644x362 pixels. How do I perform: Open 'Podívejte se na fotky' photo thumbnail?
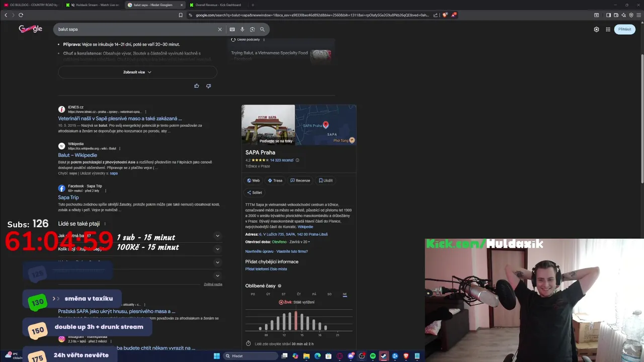pyautogui.click(x=268, y=125)
